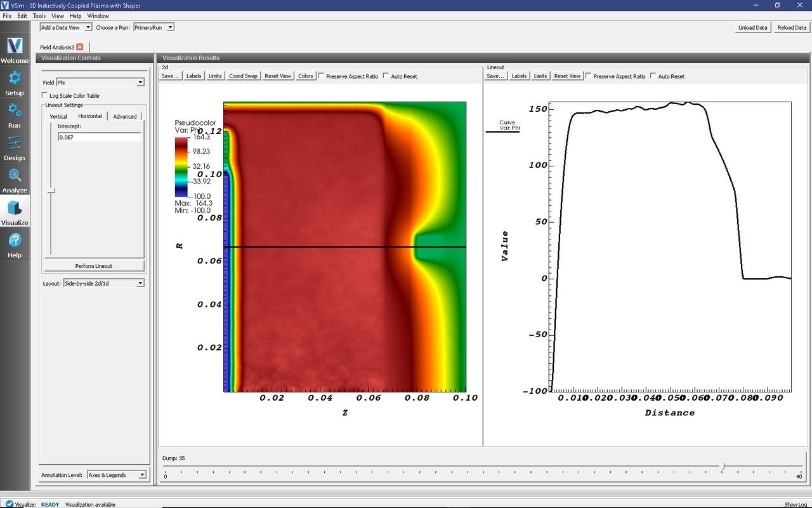Click the Lineout curve plot area
The image size is (812, 508).
click(670, 246)
